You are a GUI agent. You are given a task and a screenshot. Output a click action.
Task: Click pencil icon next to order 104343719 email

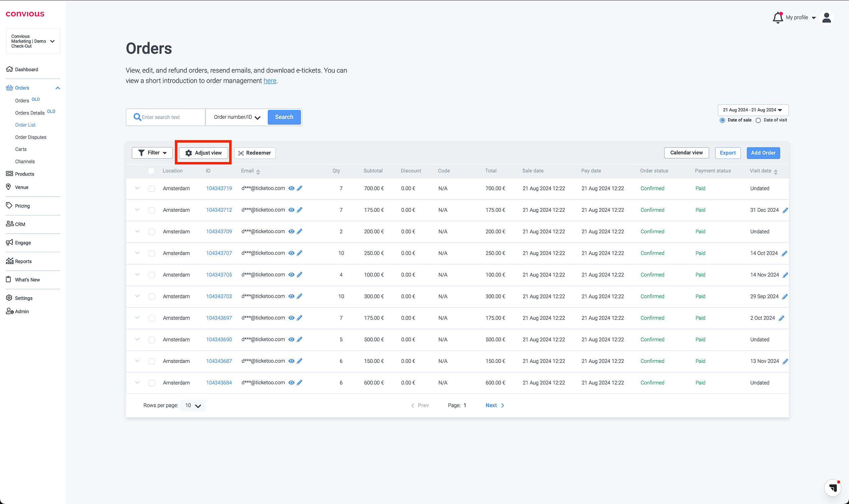299,188
